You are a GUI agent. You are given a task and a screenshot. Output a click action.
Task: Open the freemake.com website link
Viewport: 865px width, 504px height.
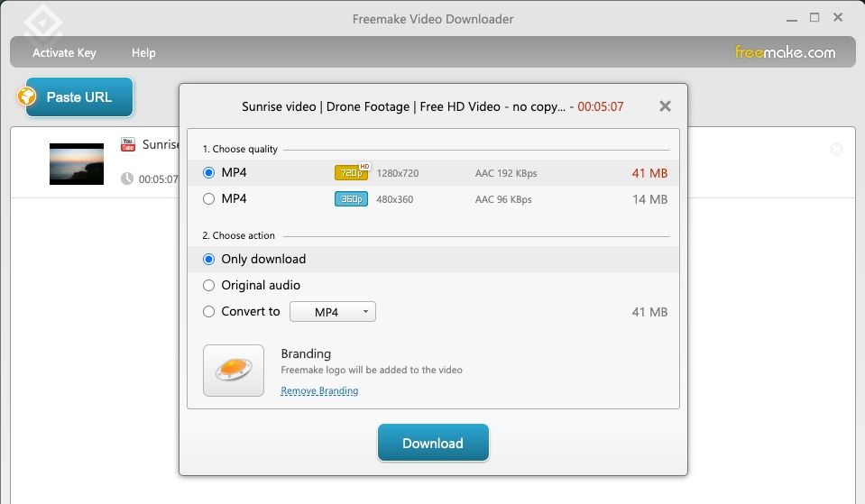pyautogui.click(x=785, y=52)
